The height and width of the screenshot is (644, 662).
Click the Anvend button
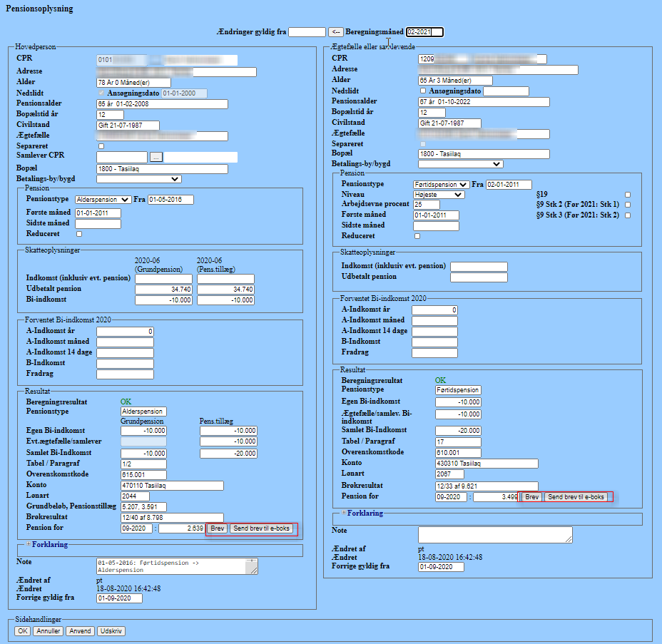[80, 631]
